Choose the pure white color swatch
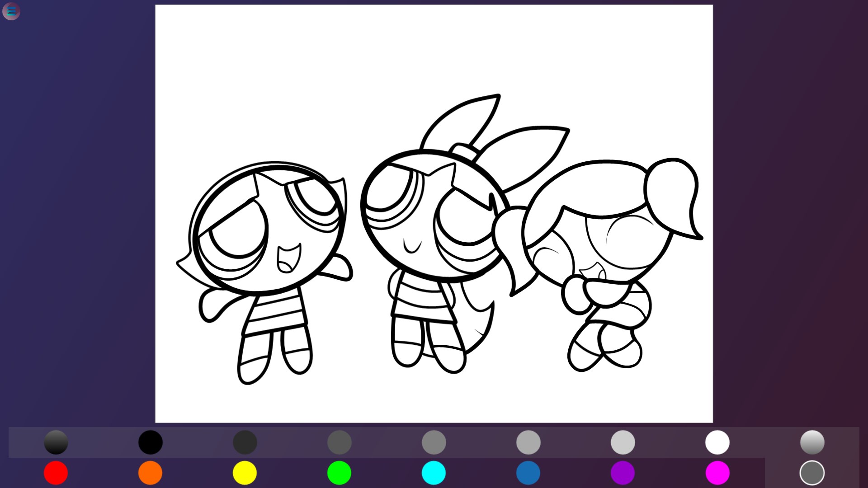Viewport: 868px width, 488px height. [x=717, y=442]
